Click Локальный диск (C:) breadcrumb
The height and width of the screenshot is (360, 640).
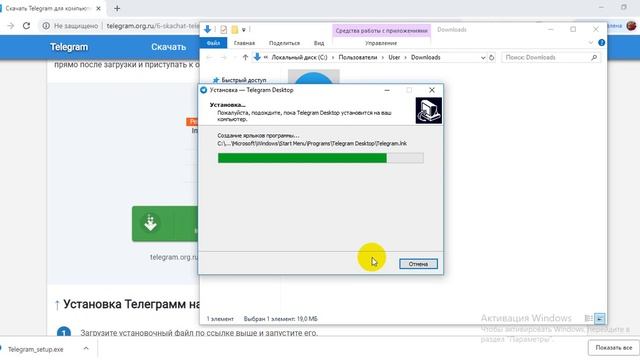(x=299, y=58)
